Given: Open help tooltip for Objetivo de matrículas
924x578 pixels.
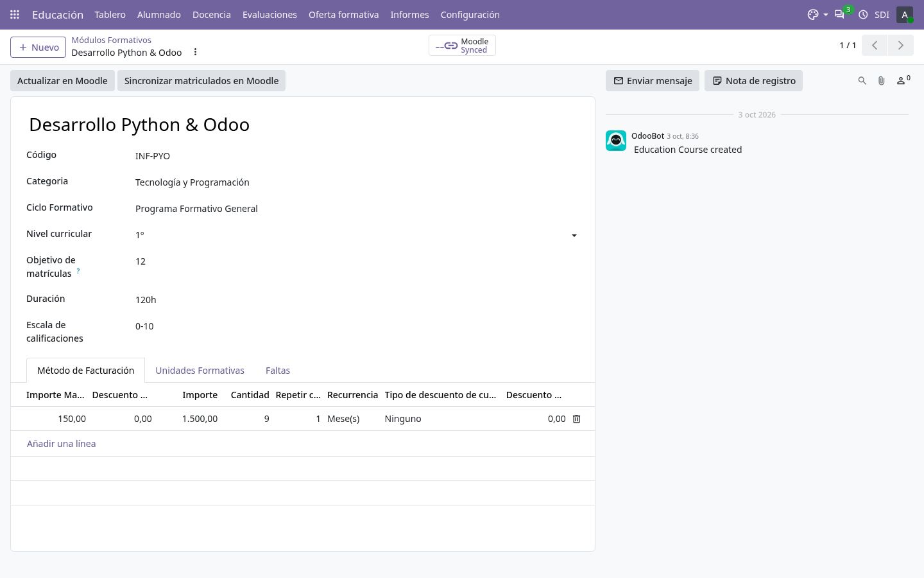Looking at the screenshot, I should coord(78,271).
